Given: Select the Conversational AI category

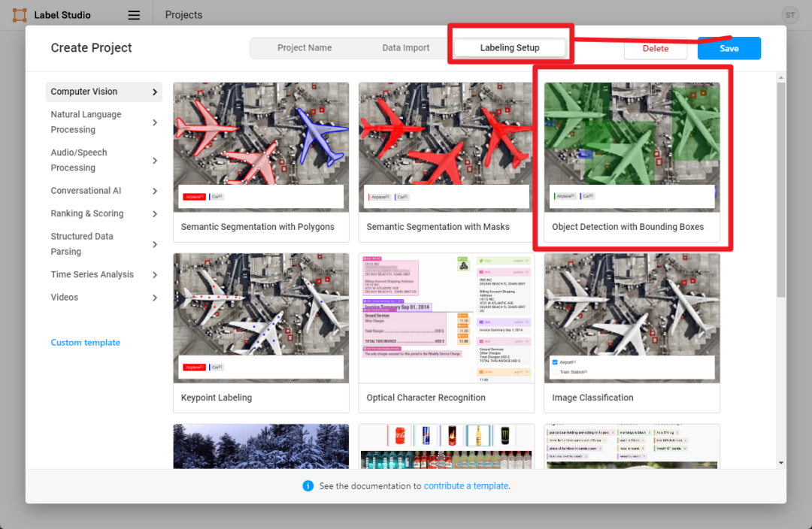Looking at the screenshot, I should [x=104, y=191].
